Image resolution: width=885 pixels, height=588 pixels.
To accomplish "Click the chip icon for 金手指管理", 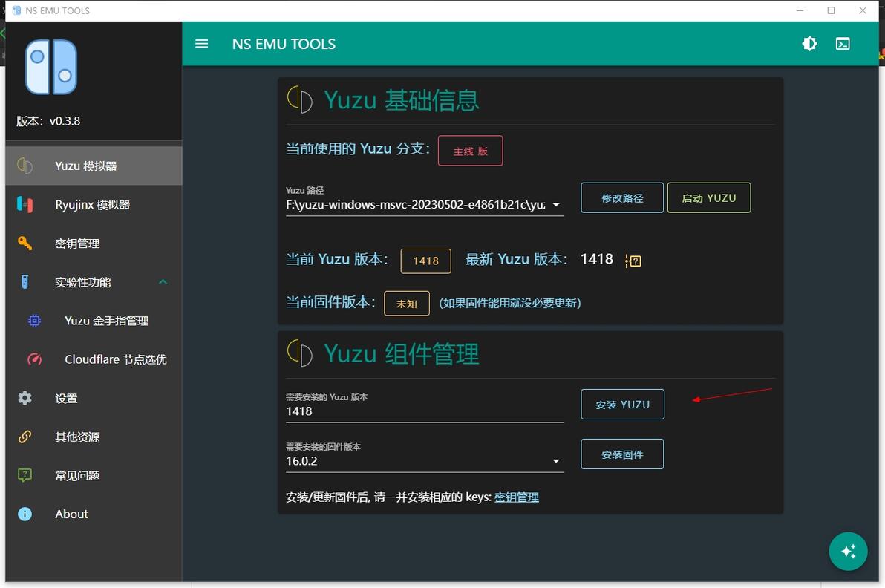I will (34, 321).
